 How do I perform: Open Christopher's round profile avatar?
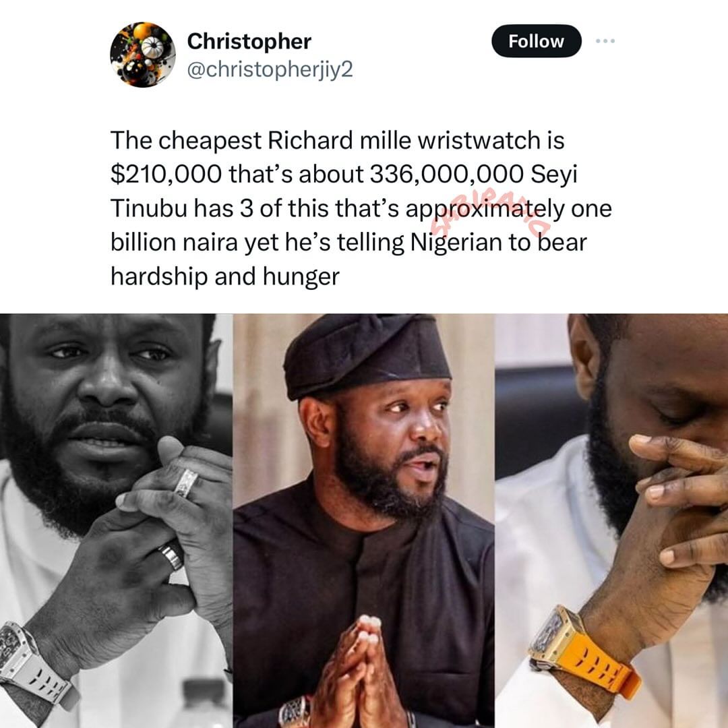tap(142, 55)
